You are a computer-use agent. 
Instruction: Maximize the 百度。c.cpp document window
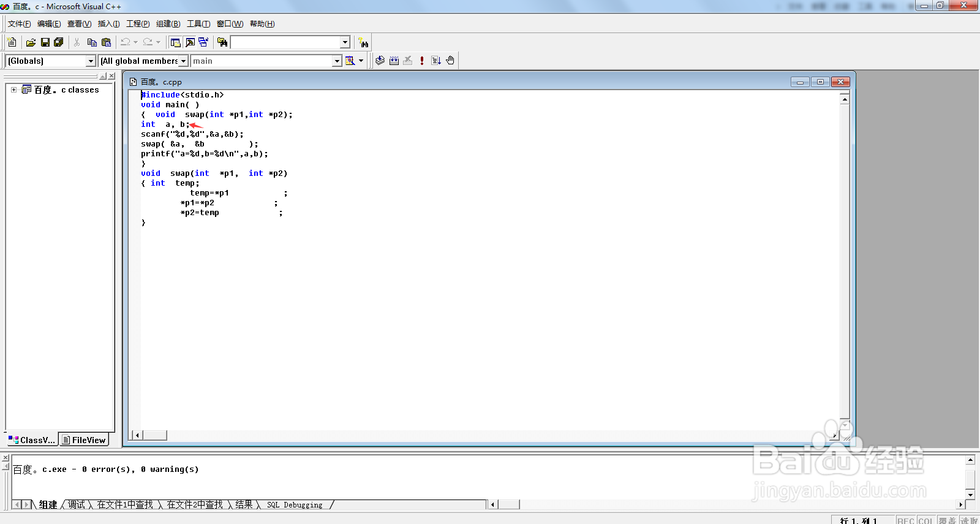(x=820, y=82)
